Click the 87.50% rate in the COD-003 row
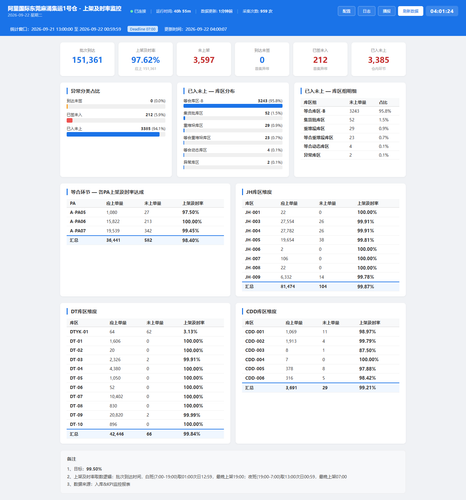 [367, 350]
